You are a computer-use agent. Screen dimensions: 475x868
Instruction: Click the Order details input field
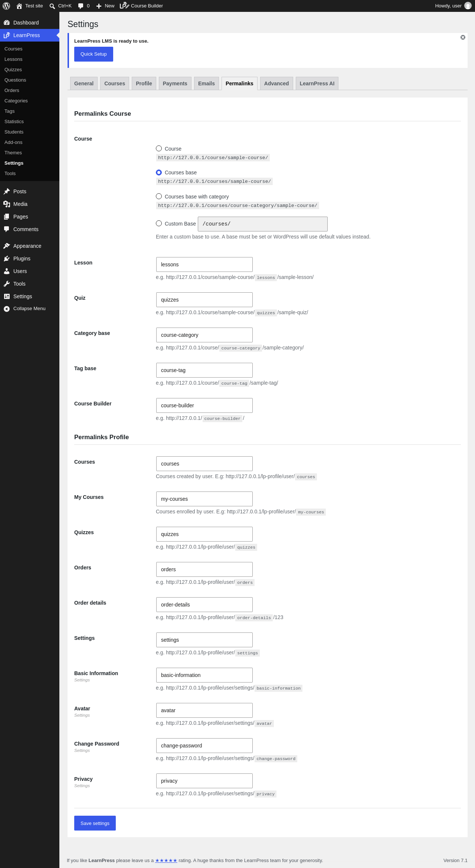click(x=204, y=605)
